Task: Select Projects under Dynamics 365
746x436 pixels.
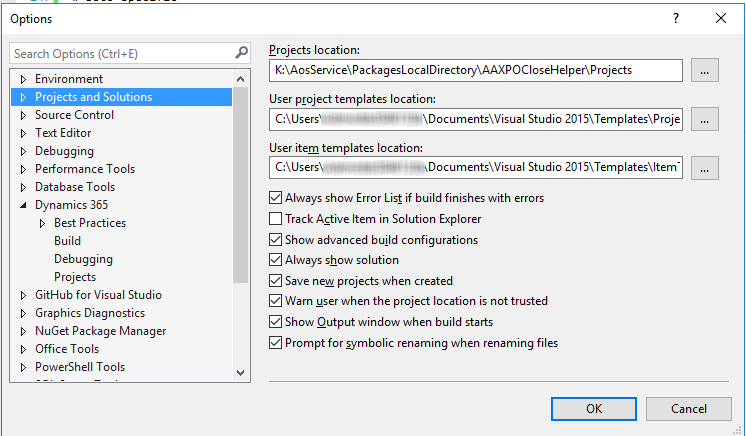Action: pos(75,277)
